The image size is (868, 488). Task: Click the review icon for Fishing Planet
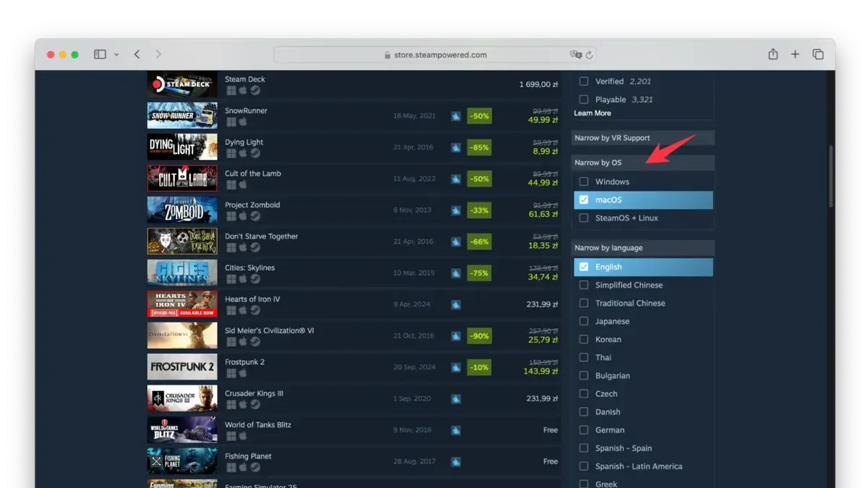point(456,461)
